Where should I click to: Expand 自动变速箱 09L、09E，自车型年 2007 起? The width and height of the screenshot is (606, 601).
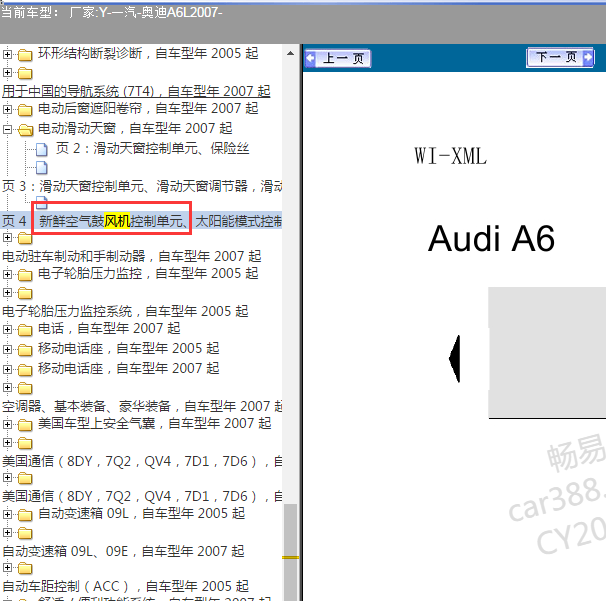(x=7, y=533)
